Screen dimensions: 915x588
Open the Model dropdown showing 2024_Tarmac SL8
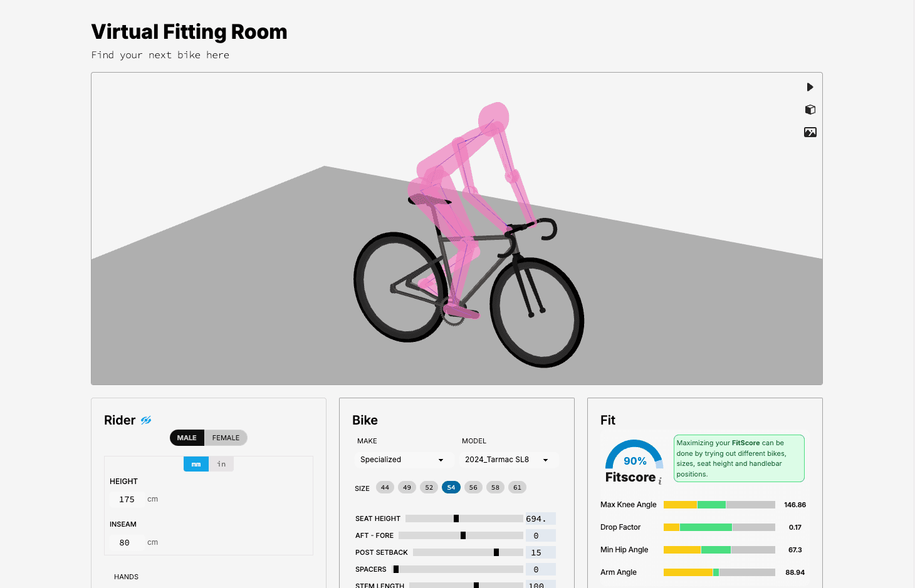(506, 460)
